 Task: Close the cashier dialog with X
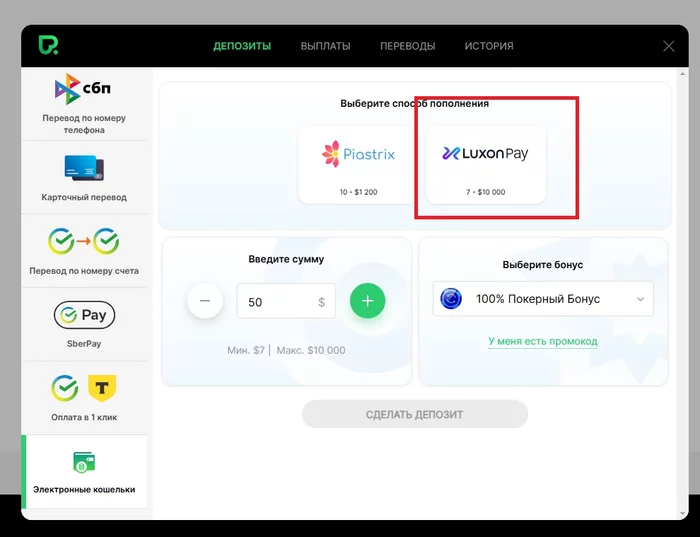click(x=668, y=46)
